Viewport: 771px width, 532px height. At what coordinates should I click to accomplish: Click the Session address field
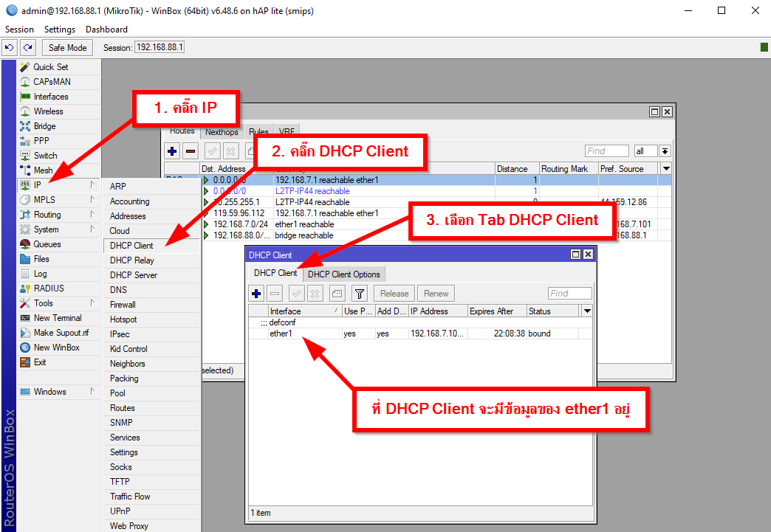160,48
